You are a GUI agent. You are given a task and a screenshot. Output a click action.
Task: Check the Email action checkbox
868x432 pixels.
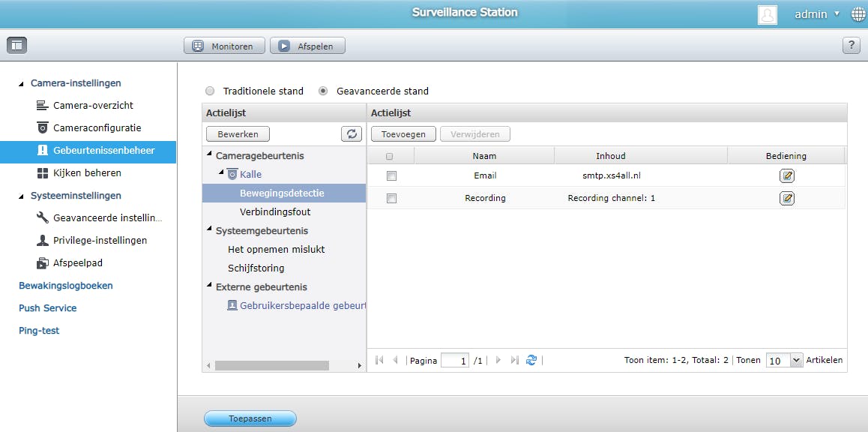tap(391, 177)
